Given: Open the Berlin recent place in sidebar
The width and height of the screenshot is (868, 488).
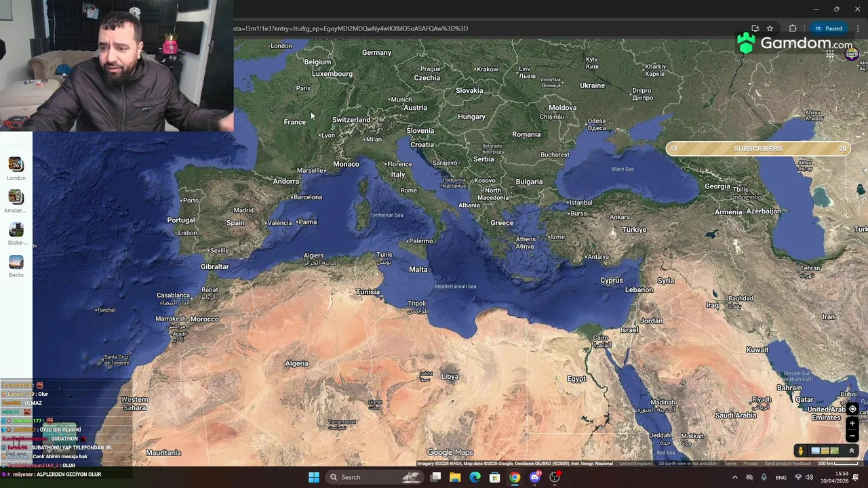Looking at the screenshot, I should [16, 266].
